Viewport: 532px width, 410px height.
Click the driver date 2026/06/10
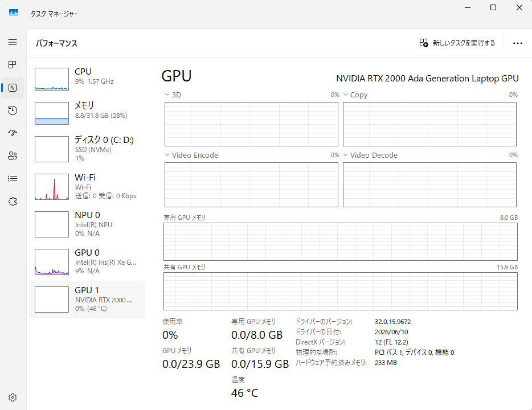coord(391,332)
